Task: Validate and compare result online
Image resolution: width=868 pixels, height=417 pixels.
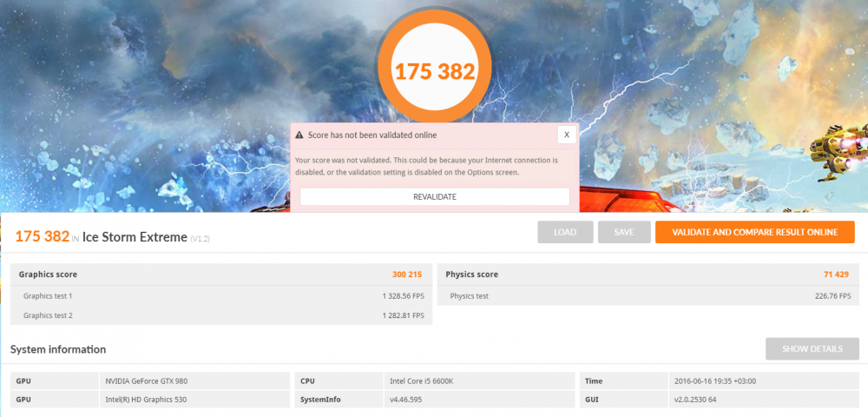Action: (755, 232)
